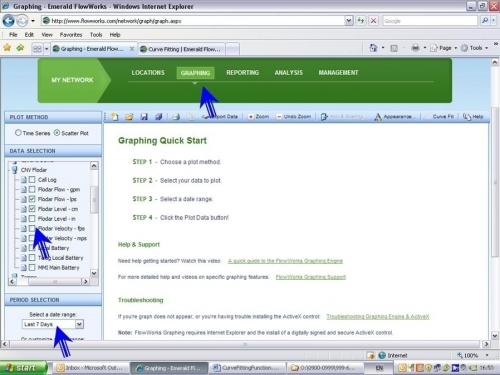Select the Scatter Plot radio button

(x=57, y=133)
